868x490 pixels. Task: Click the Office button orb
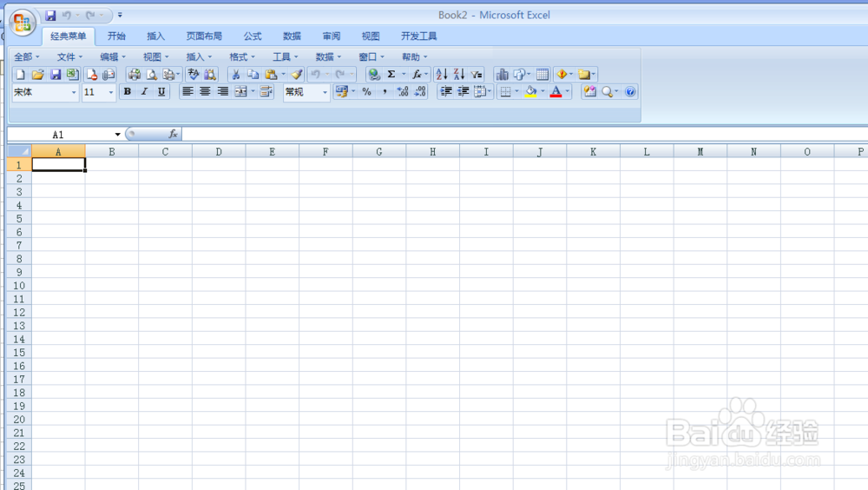pyautogui.click(x=23, y=23)
